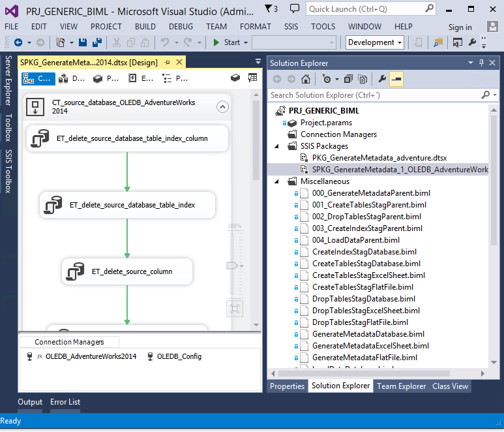This screenshot has height=432, width=504.
Task: Open the Server Explorer side tab
Action: pos(8,81)
